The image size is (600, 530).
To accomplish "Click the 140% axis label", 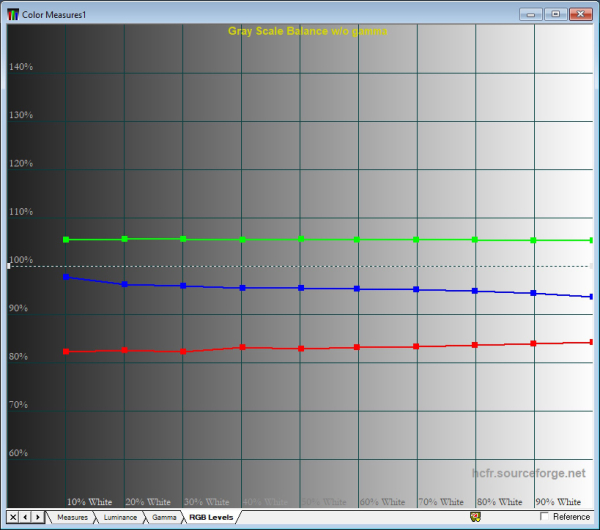I will click(21, 67).
